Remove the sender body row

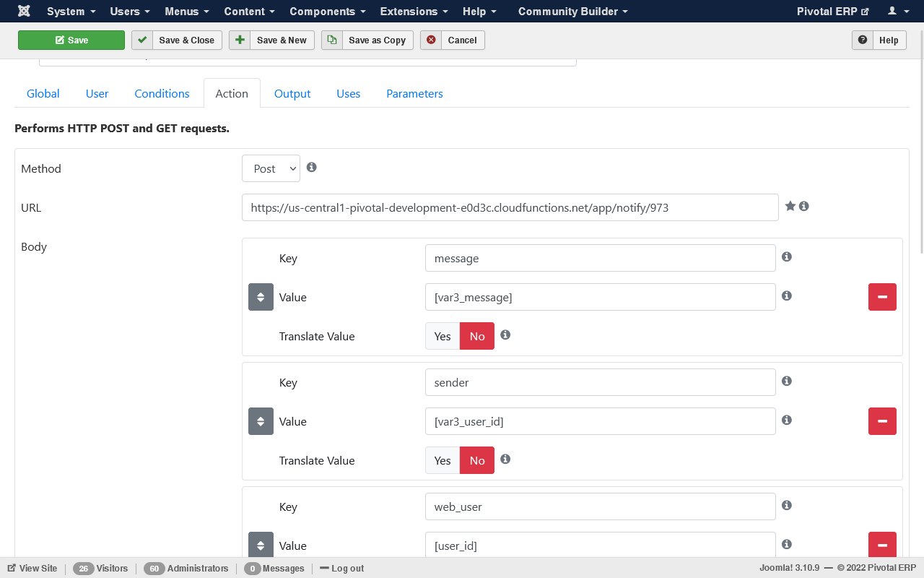click(882, 421)
